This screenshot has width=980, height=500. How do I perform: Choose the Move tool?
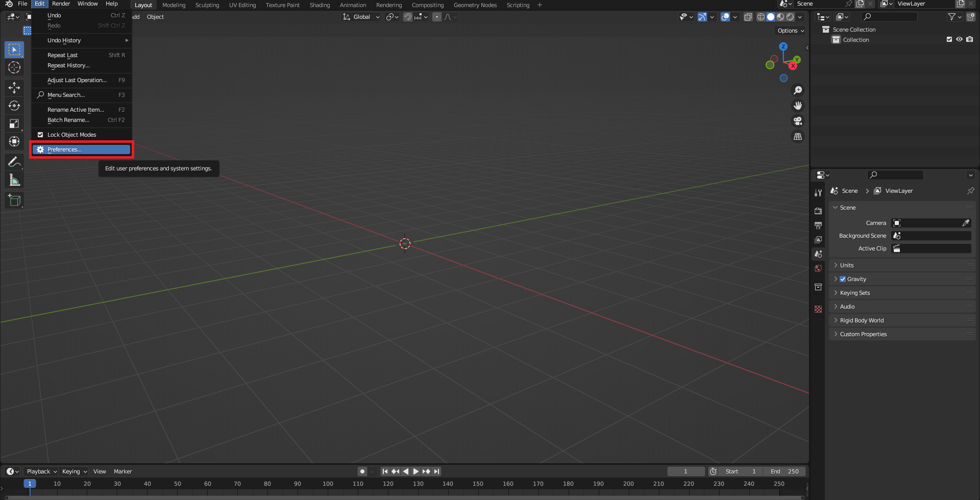pos(14,88)
